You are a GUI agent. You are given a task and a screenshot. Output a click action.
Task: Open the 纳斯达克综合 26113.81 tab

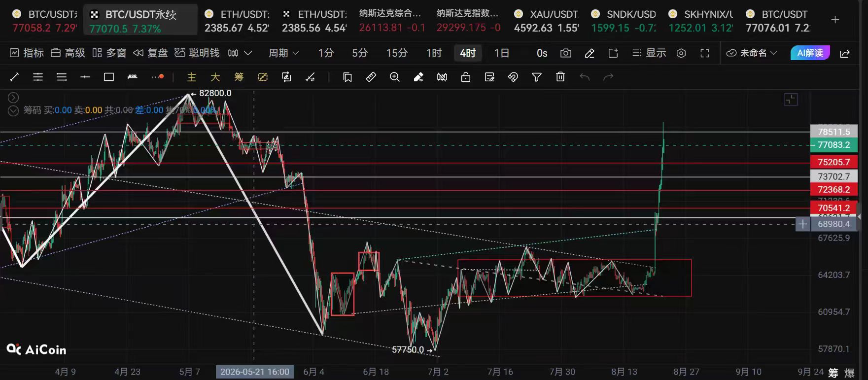[x=392, y=20]
